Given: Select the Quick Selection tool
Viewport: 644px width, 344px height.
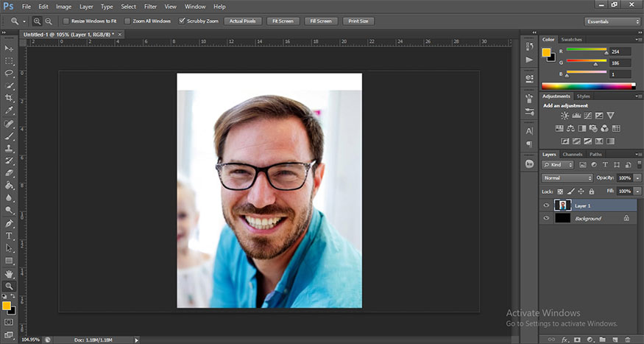Looking at the screenshot, I should click(9, 85).
